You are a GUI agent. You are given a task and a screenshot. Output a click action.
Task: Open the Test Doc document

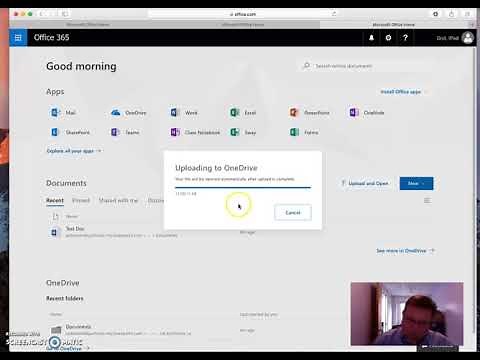75,229
